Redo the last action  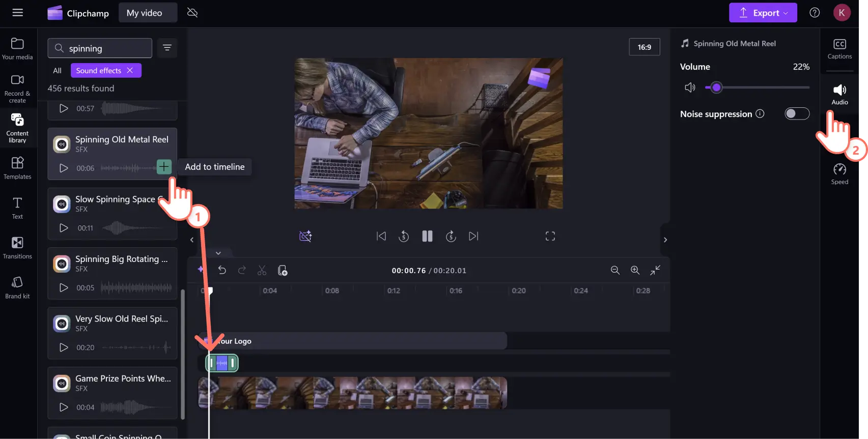pyautogui.click(x=242, y=270)
